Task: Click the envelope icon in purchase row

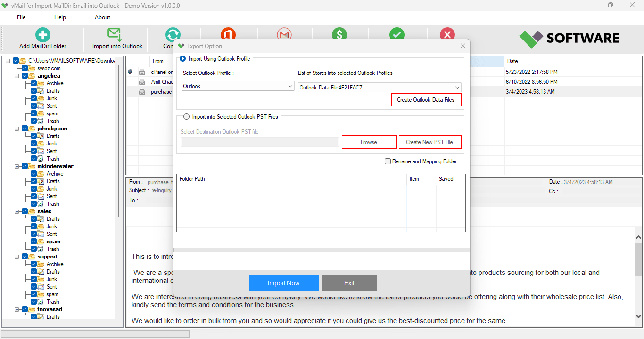Action: pyautogui.click(x=141, y=92)
